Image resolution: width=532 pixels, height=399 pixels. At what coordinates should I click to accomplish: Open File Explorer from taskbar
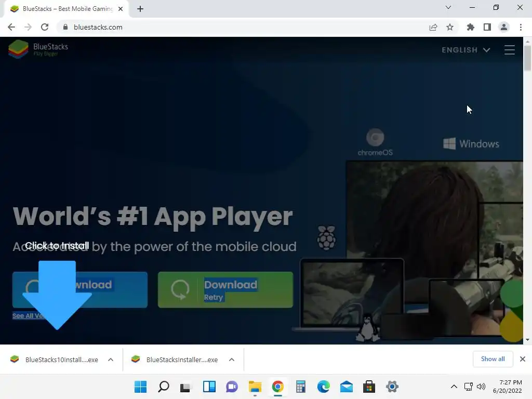click(255, 387)
